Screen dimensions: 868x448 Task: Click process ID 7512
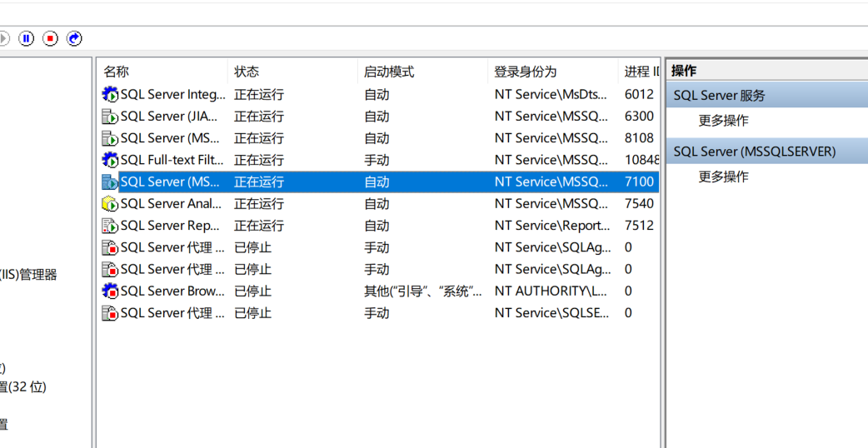click(640, 226)
